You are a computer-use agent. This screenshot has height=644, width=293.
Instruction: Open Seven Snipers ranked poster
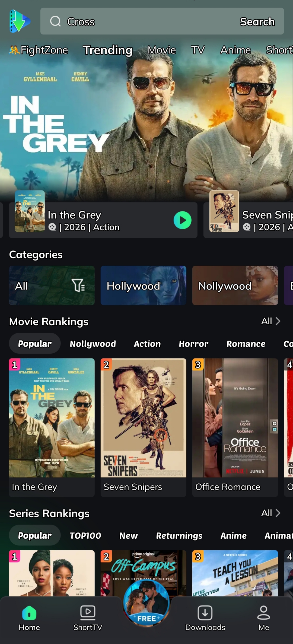click(144, 418)
